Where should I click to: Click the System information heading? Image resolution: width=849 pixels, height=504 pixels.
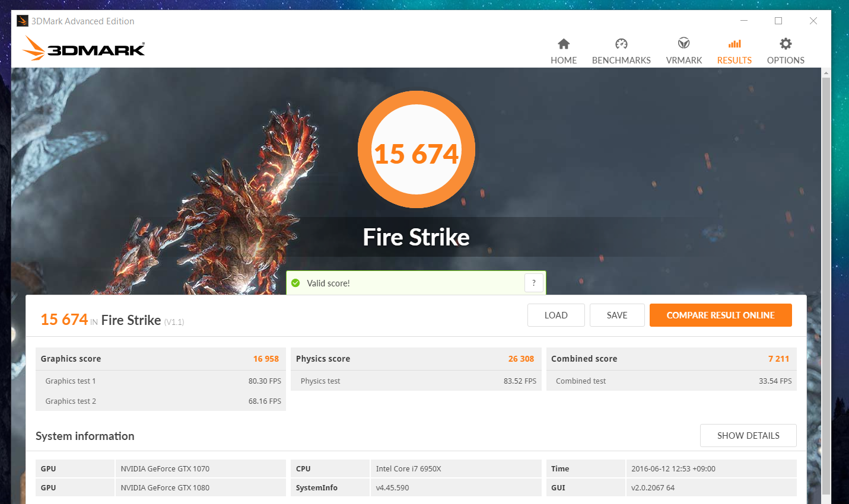85,436
